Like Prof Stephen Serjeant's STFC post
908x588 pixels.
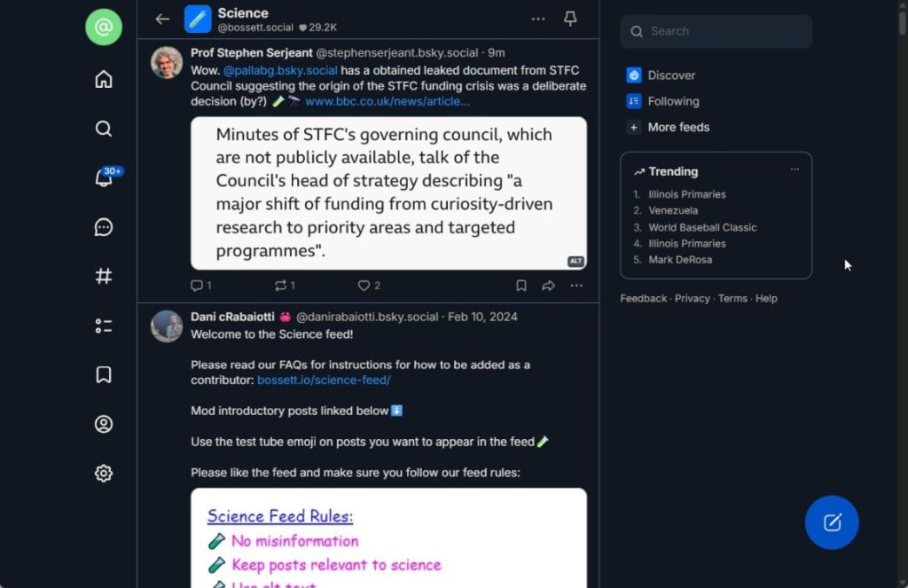coord(364,286)
